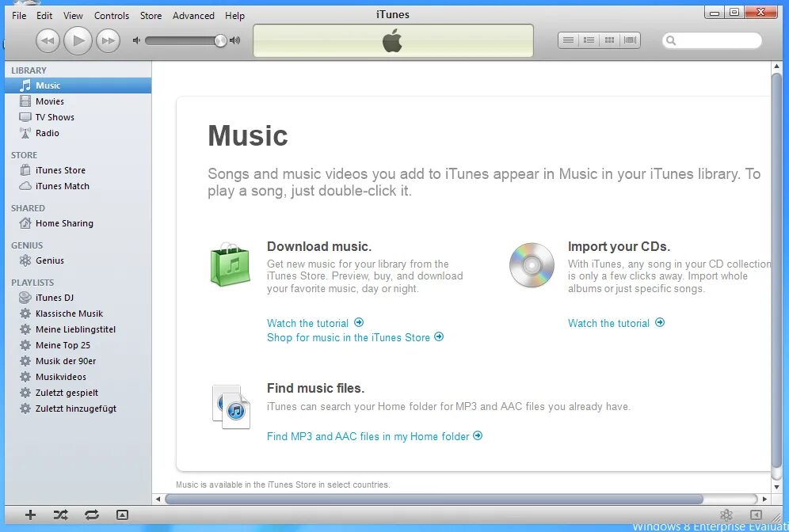Select Home Sharing in the sidebar
Image resolution: width=789 pixels, height=532 pixels.
pos(78,223)
